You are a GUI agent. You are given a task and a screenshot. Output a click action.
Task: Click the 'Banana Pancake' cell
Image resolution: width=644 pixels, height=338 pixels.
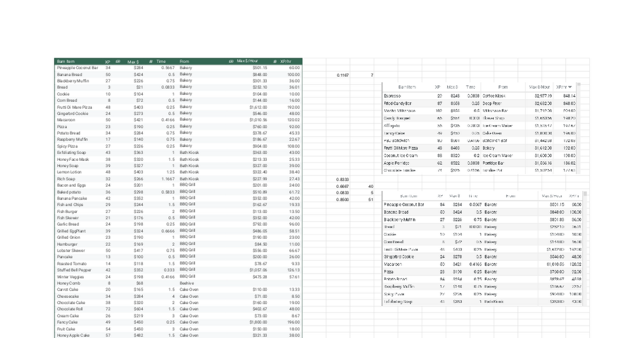tap(71, 198)
